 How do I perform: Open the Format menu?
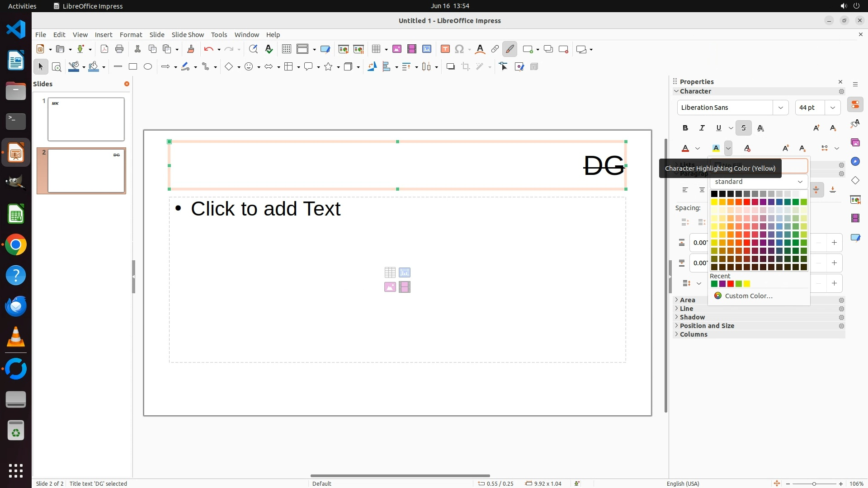131,35
